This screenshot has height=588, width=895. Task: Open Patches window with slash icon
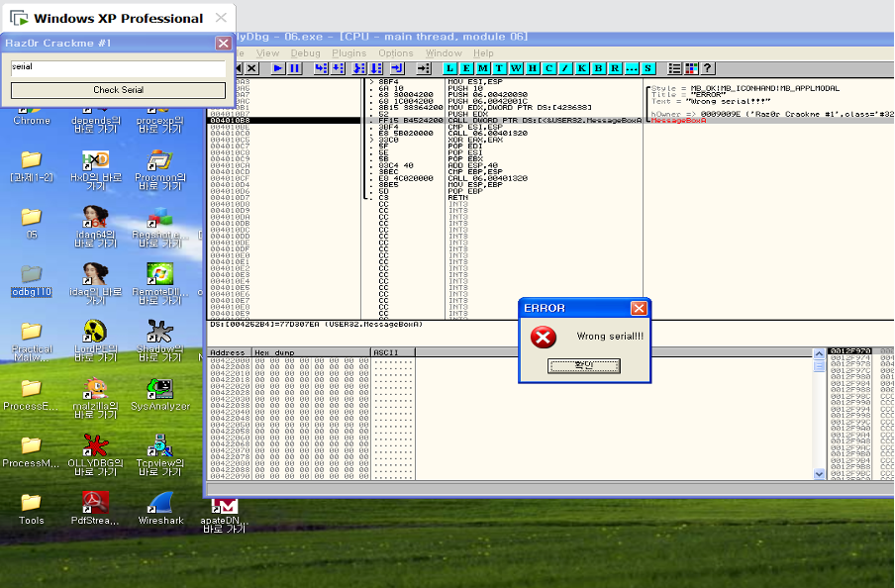pos(565,68)
